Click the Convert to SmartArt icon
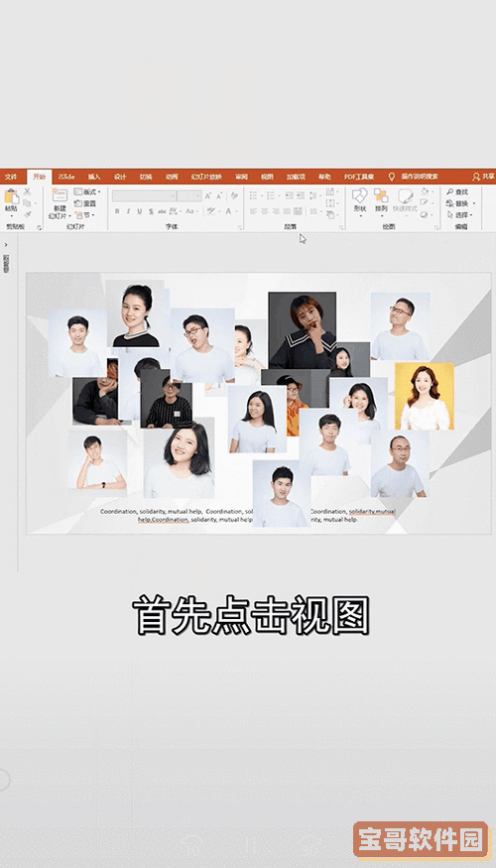This screenshot has width=496, height=868. [331, 215]
